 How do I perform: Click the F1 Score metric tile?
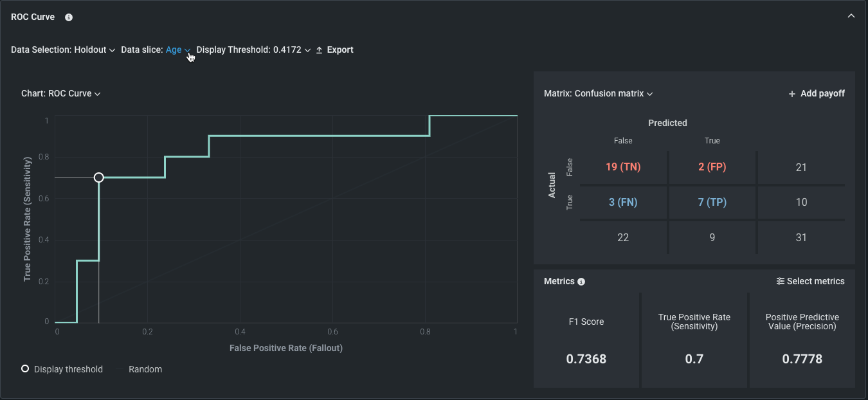586,340
